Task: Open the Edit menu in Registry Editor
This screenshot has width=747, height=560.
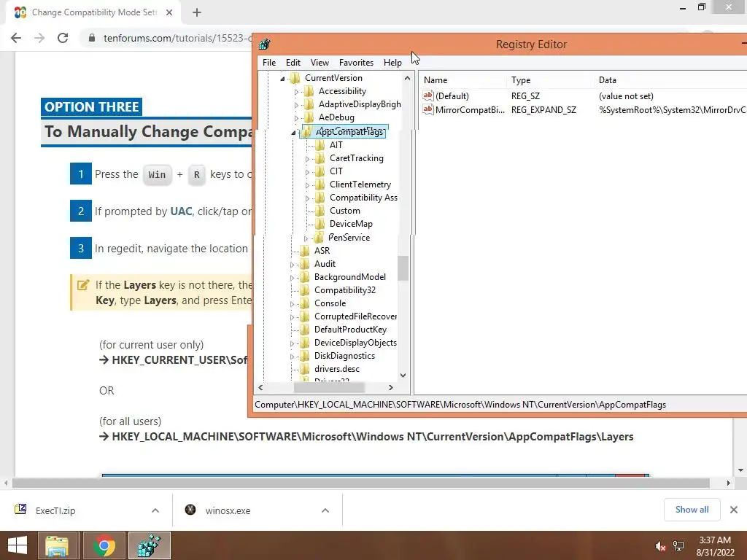Action: (x=293, y=63)
